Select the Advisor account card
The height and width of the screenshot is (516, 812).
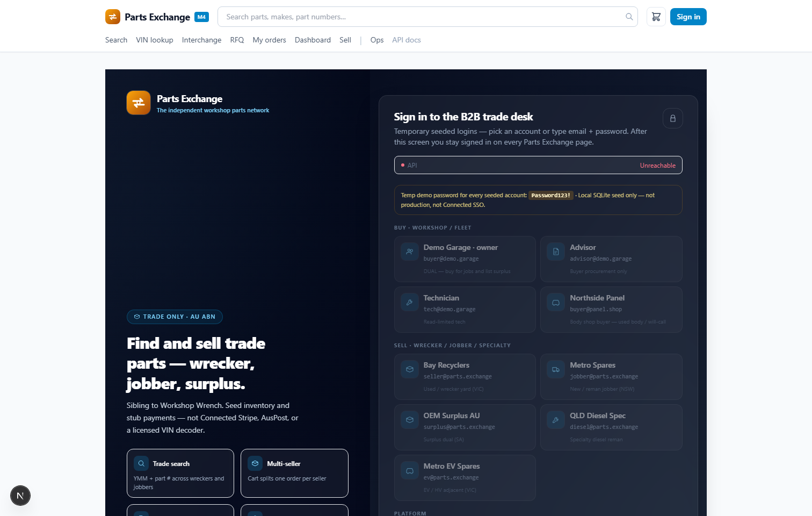click(611, 259)
